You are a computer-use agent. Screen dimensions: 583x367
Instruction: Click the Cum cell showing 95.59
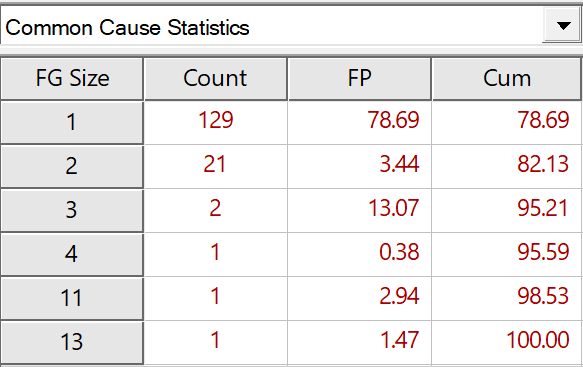coord(506,254)
